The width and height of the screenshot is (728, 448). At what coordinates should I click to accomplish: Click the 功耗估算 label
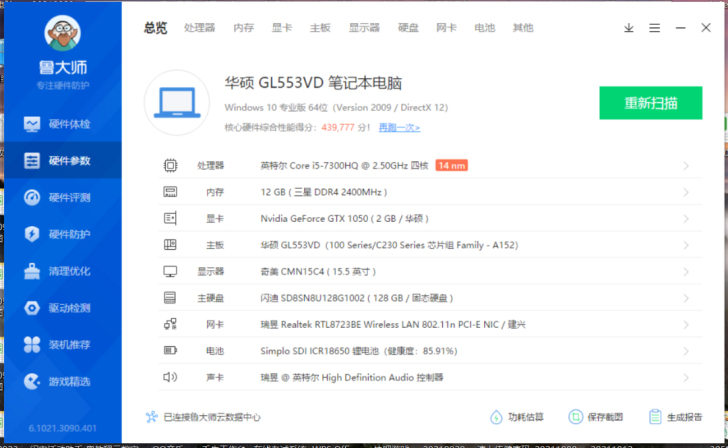526,417
